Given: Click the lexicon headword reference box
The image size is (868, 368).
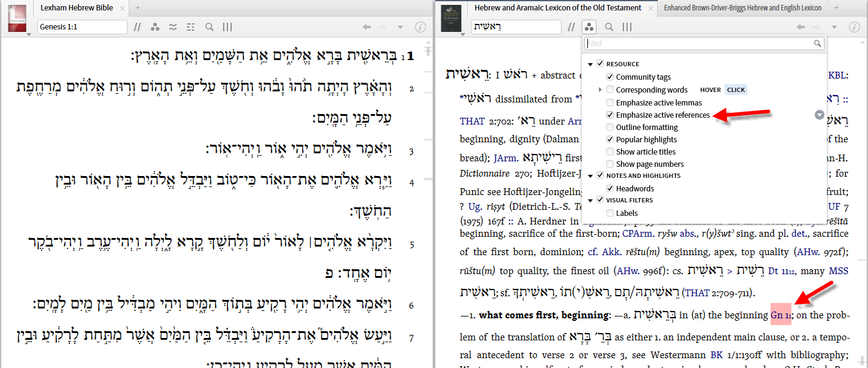Looking at the screenshot, I should (x=516, y=27).
